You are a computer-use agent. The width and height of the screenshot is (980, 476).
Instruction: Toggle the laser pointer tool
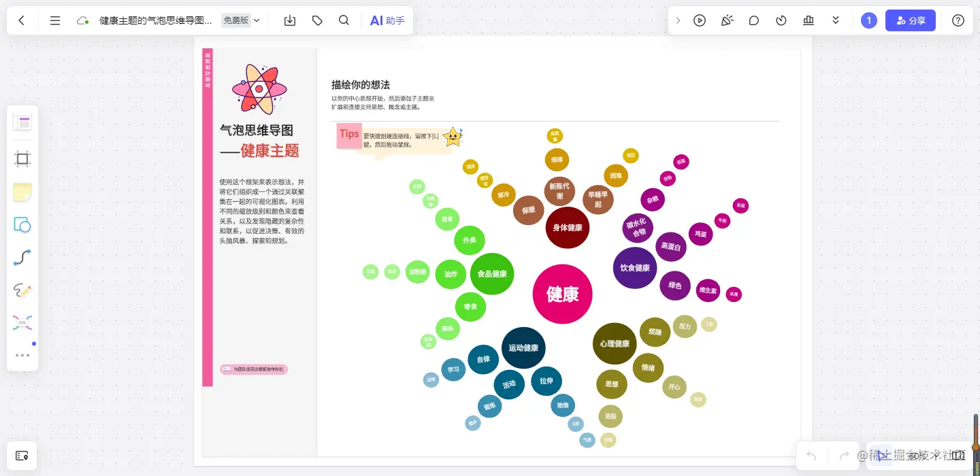pyautogui.click(x=727, y=20)
